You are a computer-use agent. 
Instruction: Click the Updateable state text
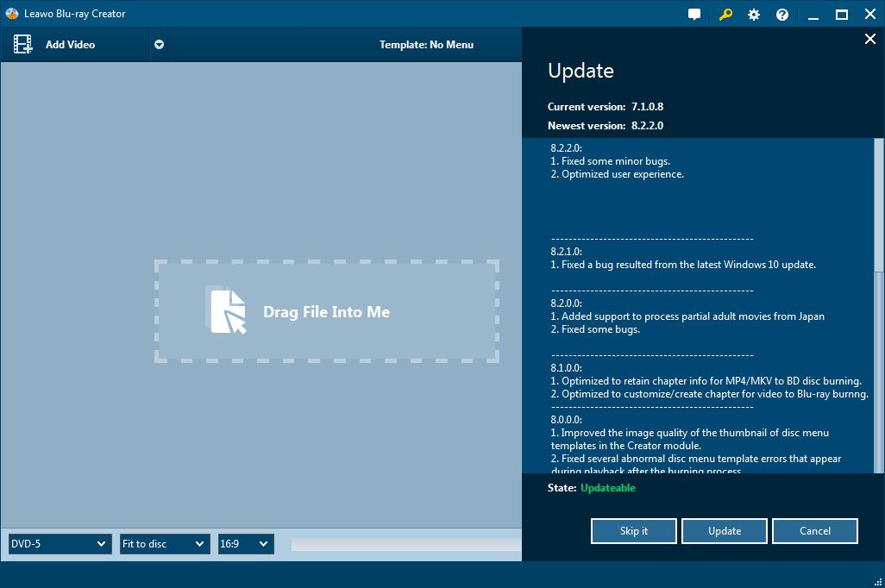[x=608, y=487]
